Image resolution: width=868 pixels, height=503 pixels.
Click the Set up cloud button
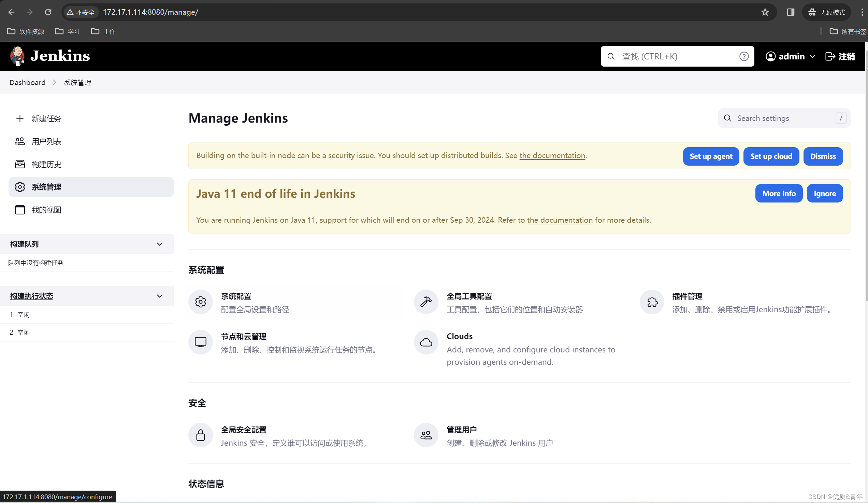click(x=771, y=156)
